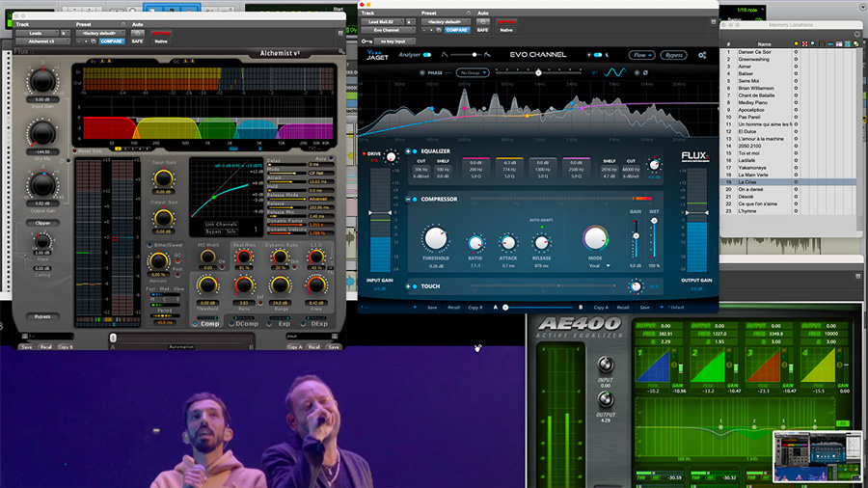Open Evo Channel settings gears icon

pyautogui.click(x=702, y=55)
